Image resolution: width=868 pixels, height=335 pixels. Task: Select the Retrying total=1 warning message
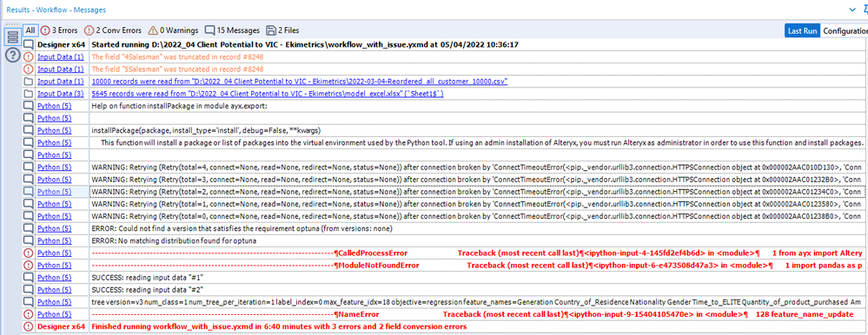(x=477, y=204)
